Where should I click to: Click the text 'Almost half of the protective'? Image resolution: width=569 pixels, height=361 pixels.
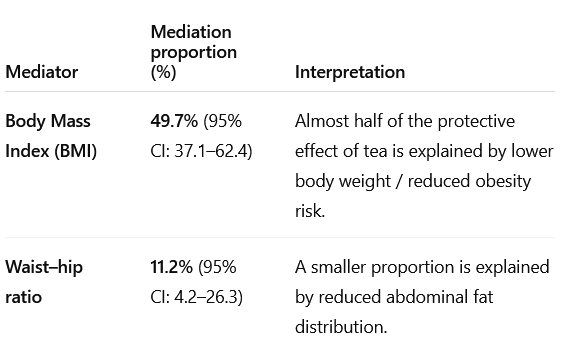[x=405, y=121]
